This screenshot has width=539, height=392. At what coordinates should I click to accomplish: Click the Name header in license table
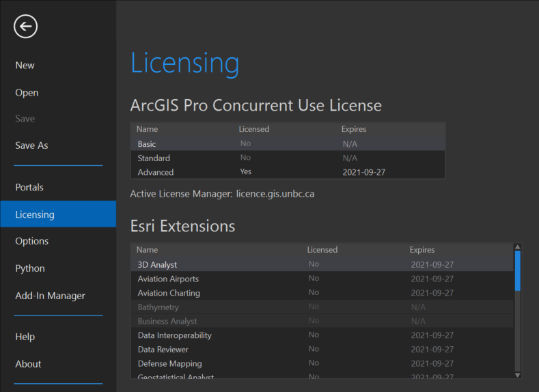coord(147,129)
